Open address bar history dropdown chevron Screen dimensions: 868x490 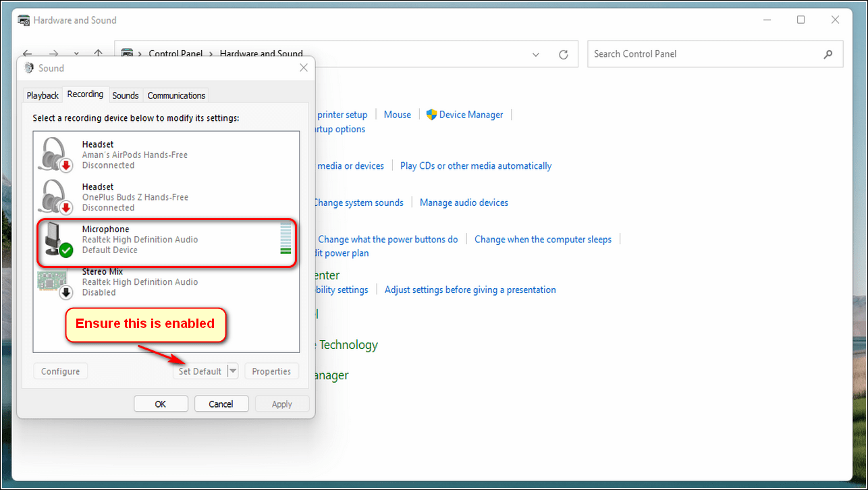click(536, 54)
